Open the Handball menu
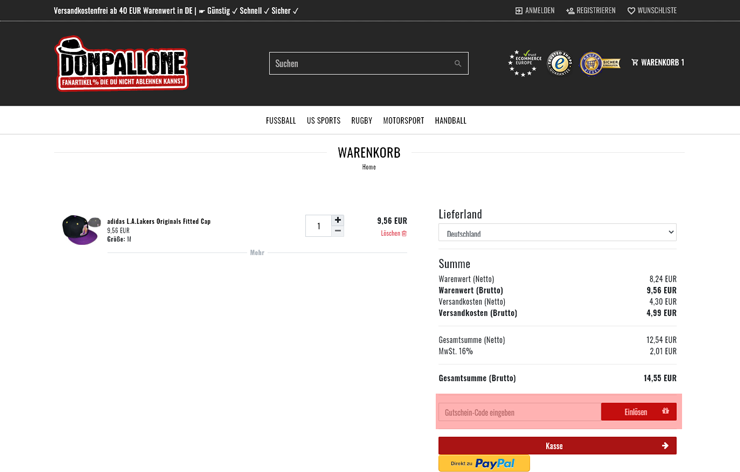 (450, 120)
